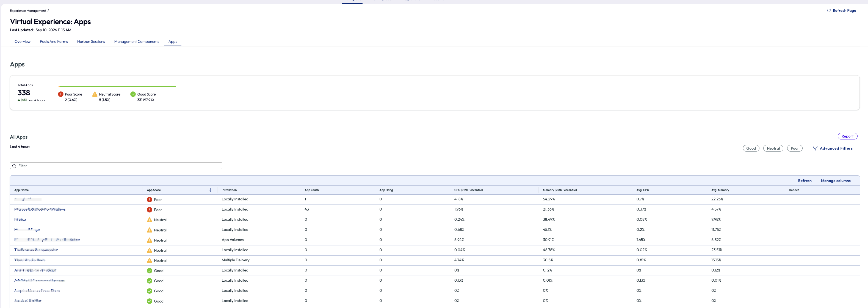
Task: Click the green trend triangle under 338
Action: [x=19, y=100]
